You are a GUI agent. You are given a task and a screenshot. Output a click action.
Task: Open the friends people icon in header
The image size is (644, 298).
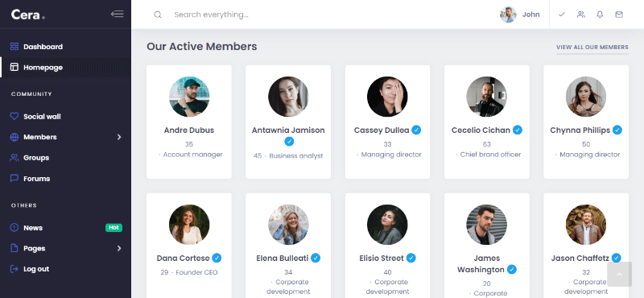[x=580, y=14]
